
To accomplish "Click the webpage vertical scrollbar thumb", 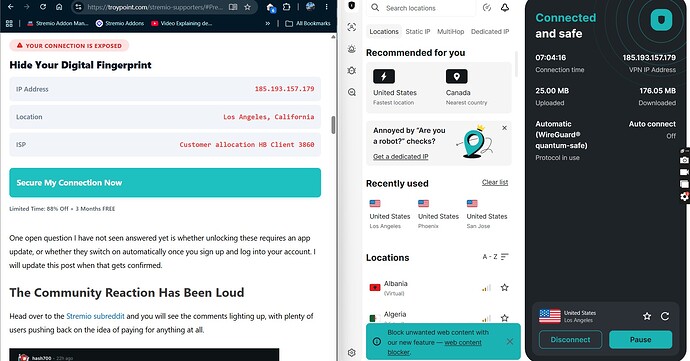I will pyautogui.click(x=333, y=125).
